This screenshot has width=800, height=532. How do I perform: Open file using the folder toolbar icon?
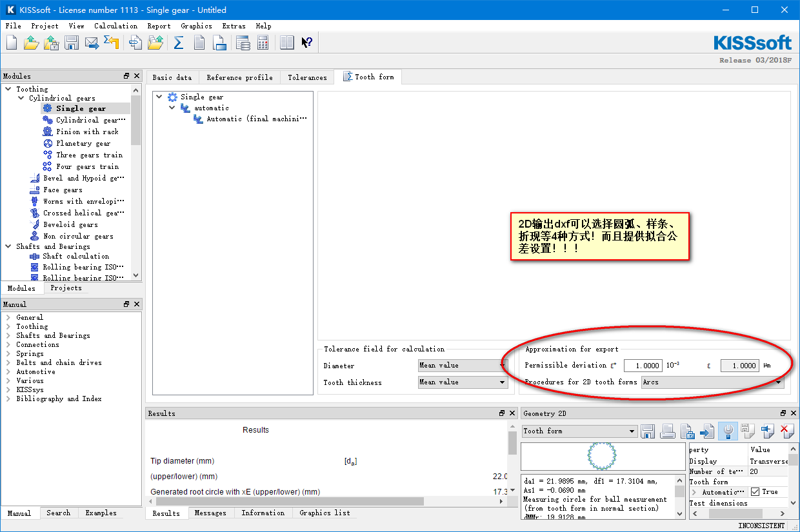pyautogui.click(x=31, y=43)
